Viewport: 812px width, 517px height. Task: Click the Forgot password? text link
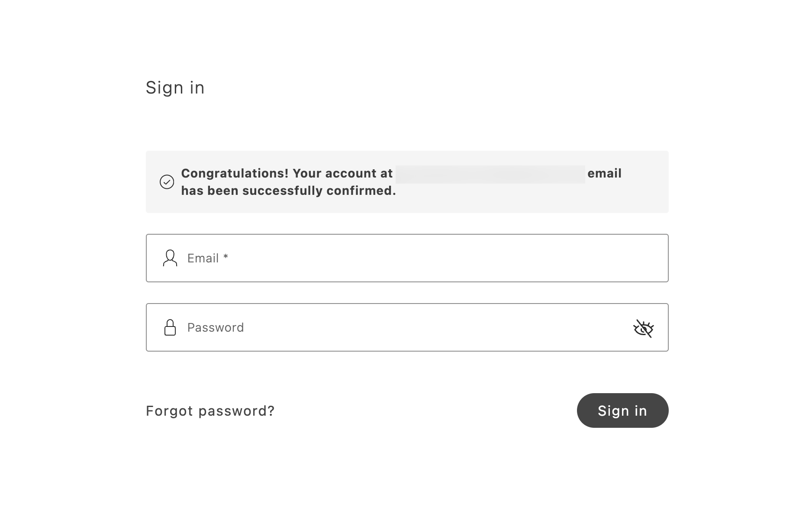click(210, 410)
